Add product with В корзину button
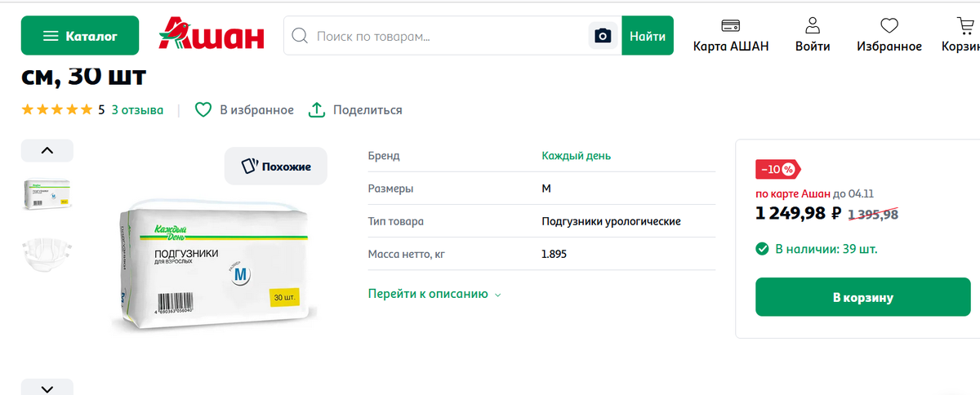 [x=862, y=297]
